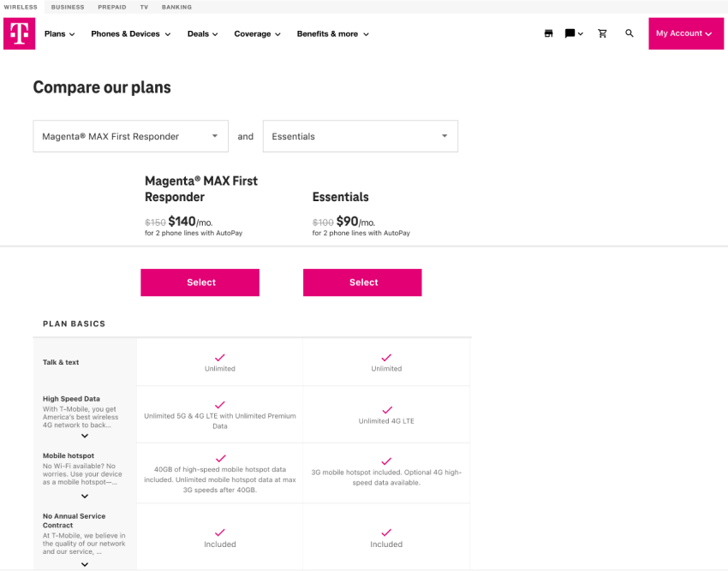728x571 pixels.
Task: Click the crossed-out $100 price
Action: coord(323,223)
